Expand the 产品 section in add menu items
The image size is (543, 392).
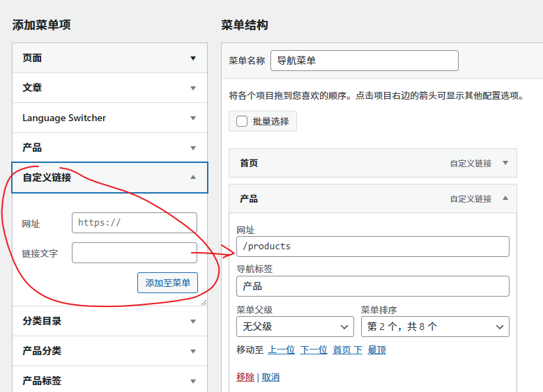(193, 148)
